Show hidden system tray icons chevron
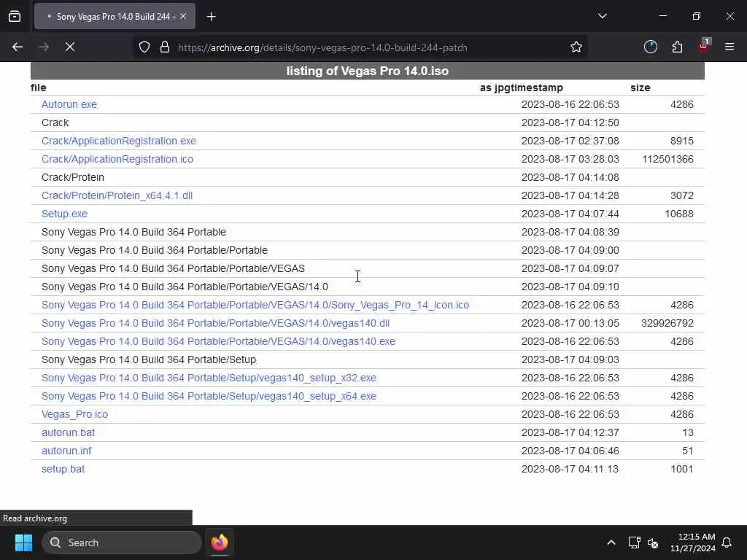This screenshot has height=560, width=747. (611, 542)
